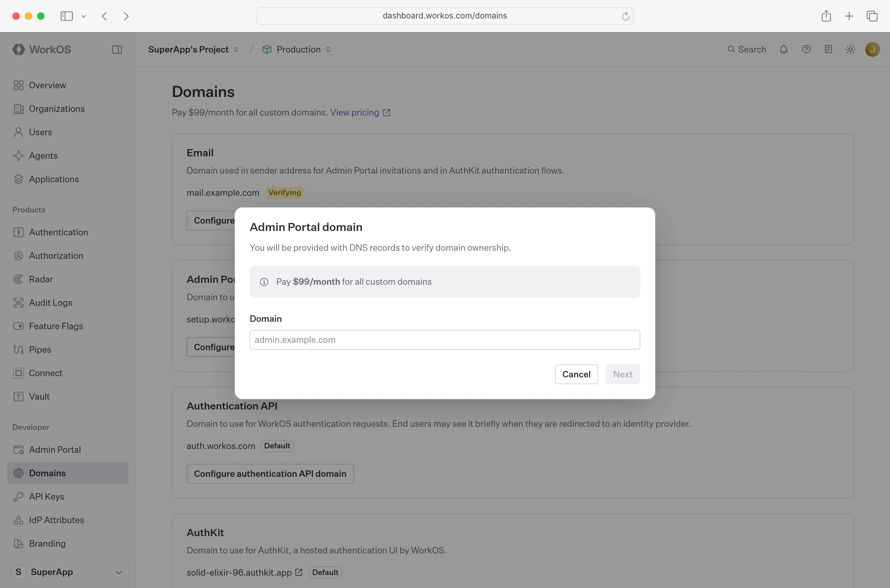Viewport: 890px width, 588px height.
Task: Click the solid-elixir-96.authkit.app domain text
Action: [239, 572]
